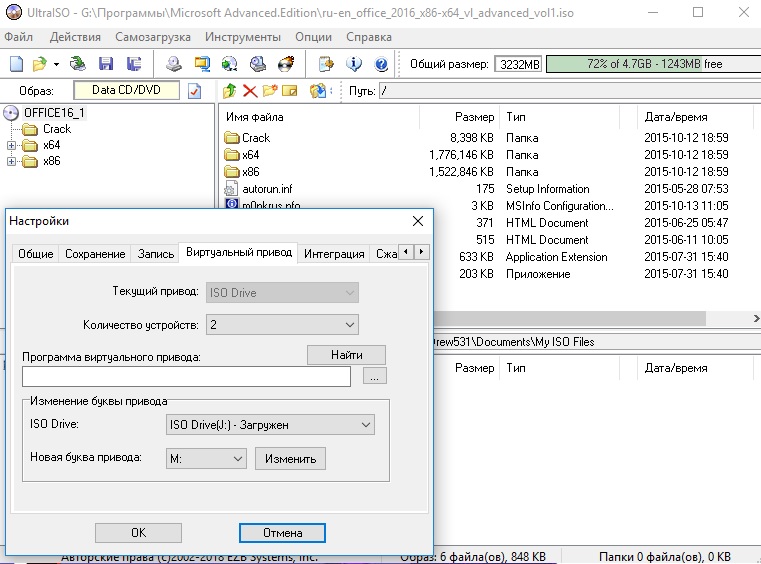Select the x86 folder in the file list
Viewport: 761px width, 564px height.
[250, 172]
